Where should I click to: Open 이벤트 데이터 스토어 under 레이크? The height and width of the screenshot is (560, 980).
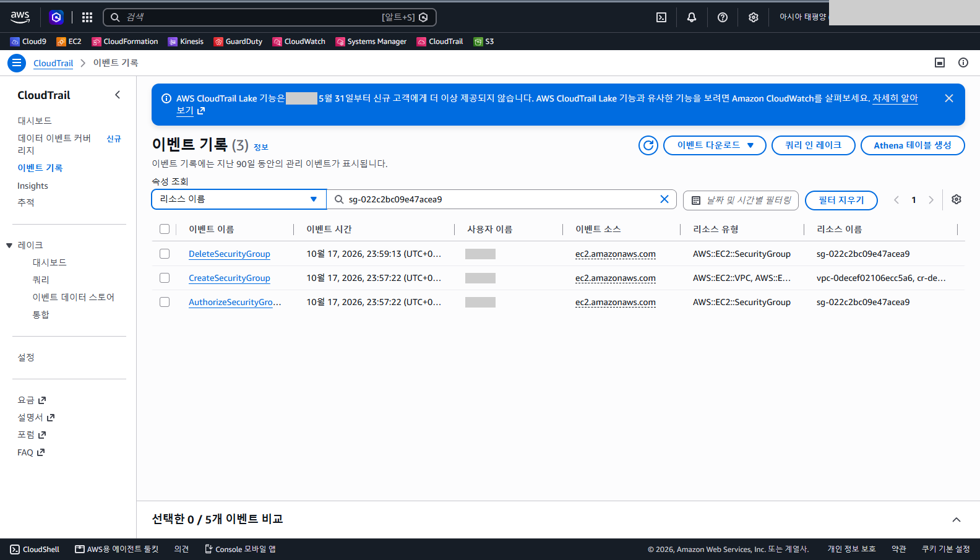(74, 297)
